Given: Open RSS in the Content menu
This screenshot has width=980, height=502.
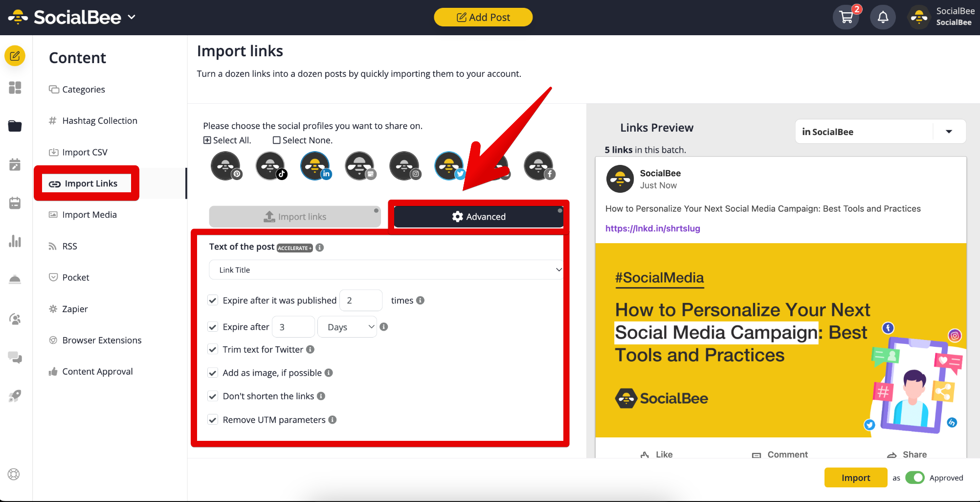Looking at the screenshot, I should pos(69,246).
